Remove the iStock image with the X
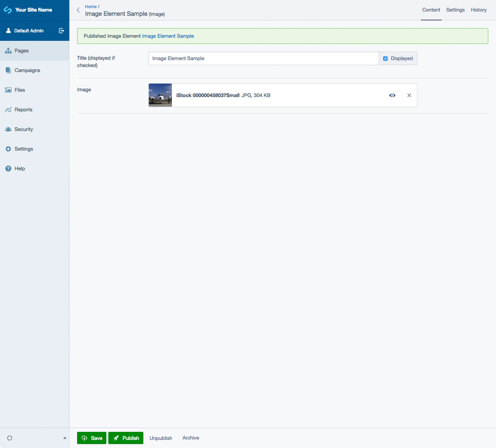The image size is (496, 448). click(x=409, y=96)
